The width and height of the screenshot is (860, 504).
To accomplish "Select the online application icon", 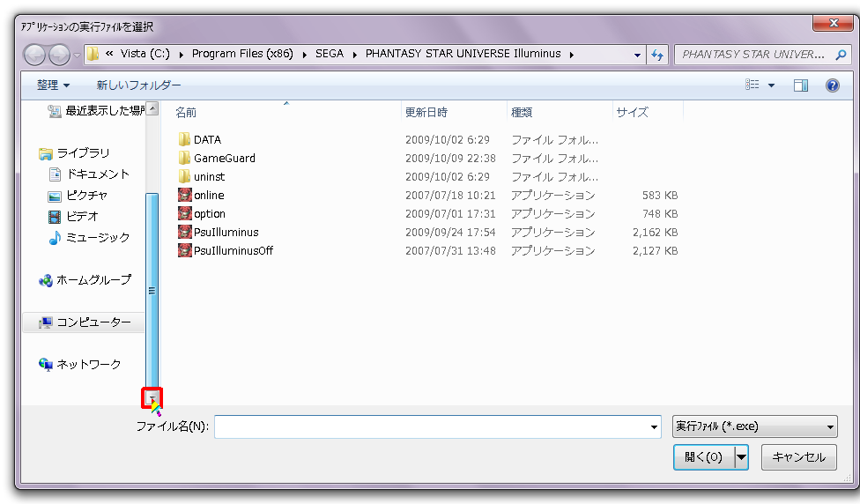I will [x=185, y=195].
